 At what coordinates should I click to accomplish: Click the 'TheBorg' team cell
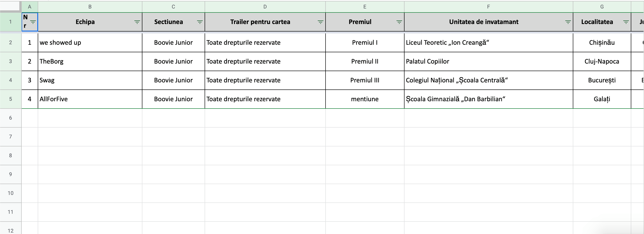90,61
